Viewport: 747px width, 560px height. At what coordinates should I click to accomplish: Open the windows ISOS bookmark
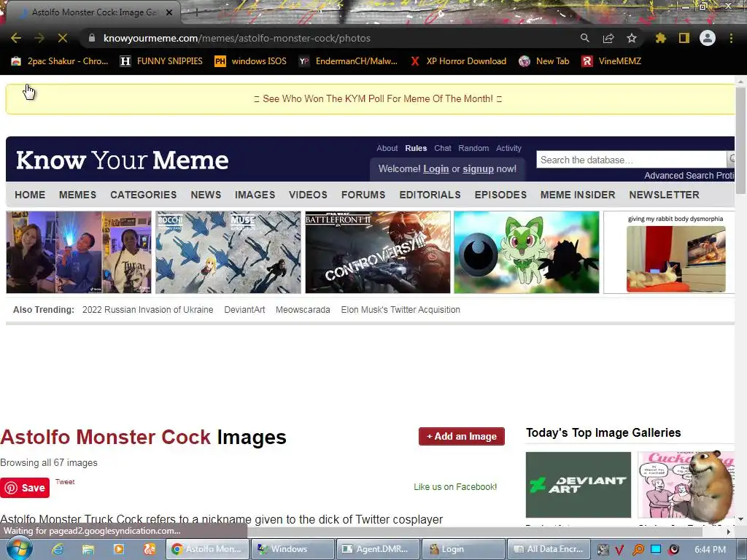tap(251, 61)
